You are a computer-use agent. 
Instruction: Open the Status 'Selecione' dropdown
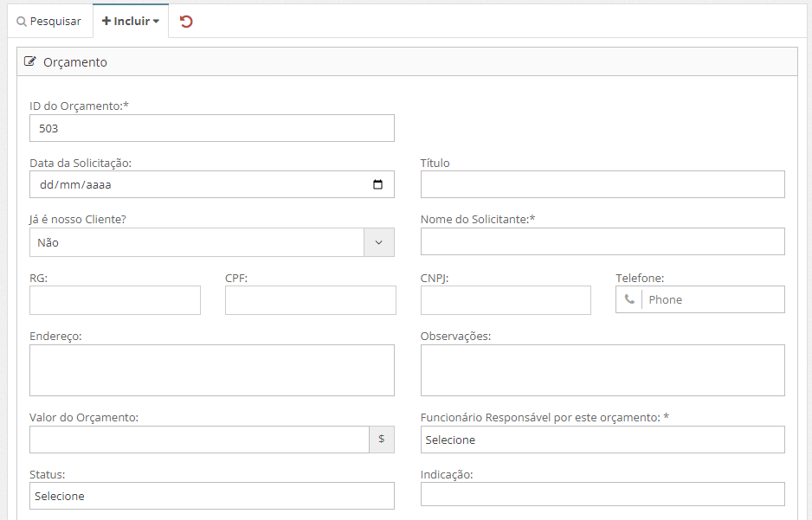[211, 496]
